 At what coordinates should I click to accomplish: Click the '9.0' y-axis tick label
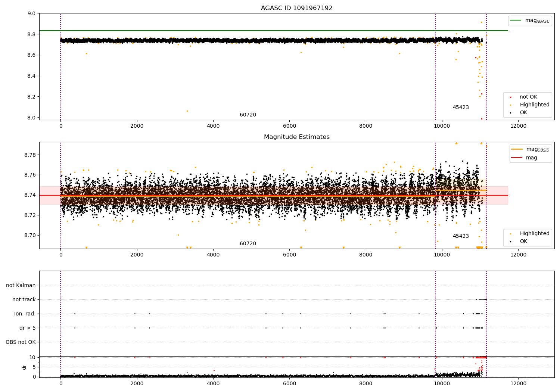[x=32, y=14]
